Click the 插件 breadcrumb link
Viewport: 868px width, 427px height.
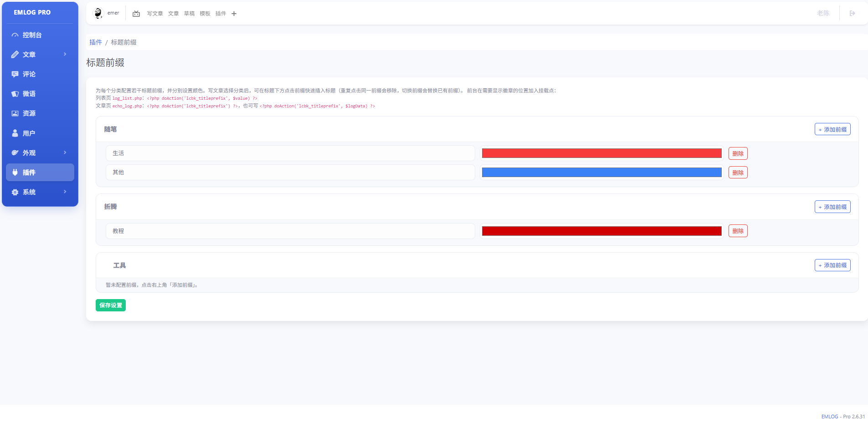96,42
